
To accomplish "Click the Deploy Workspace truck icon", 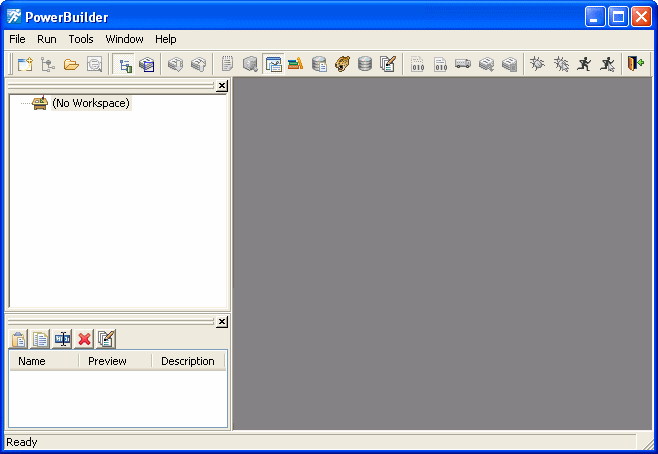I will pos(463,64).
